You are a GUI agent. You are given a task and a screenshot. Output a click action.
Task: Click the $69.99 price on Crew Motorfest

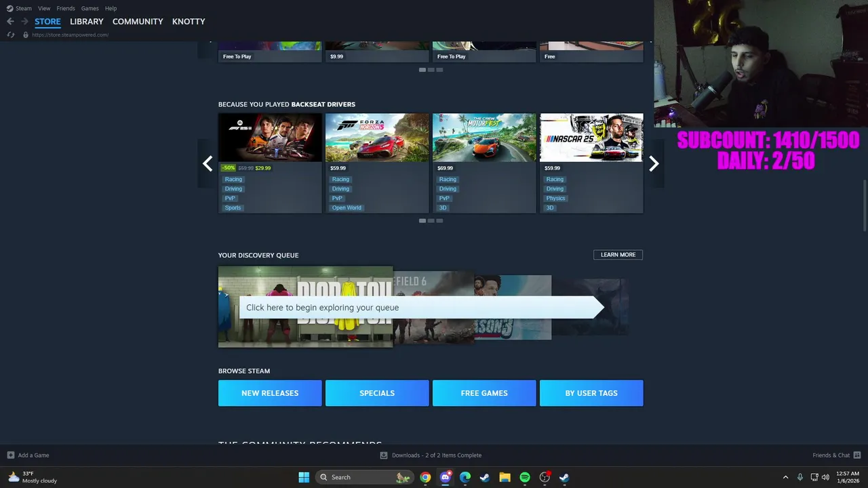tap(445, 168)
